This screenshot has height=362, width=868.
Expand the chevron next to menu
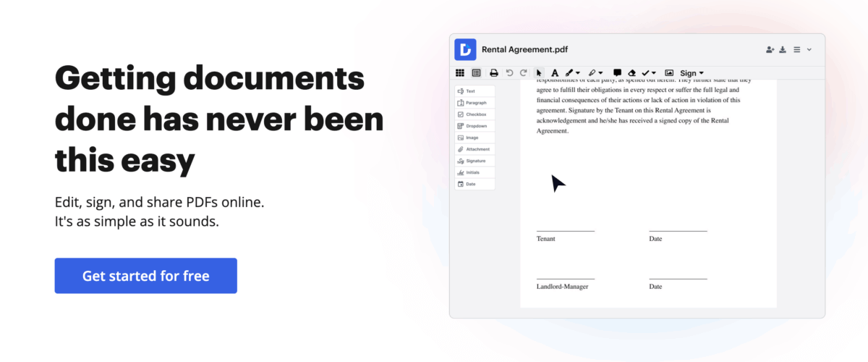tap(809, 50)
